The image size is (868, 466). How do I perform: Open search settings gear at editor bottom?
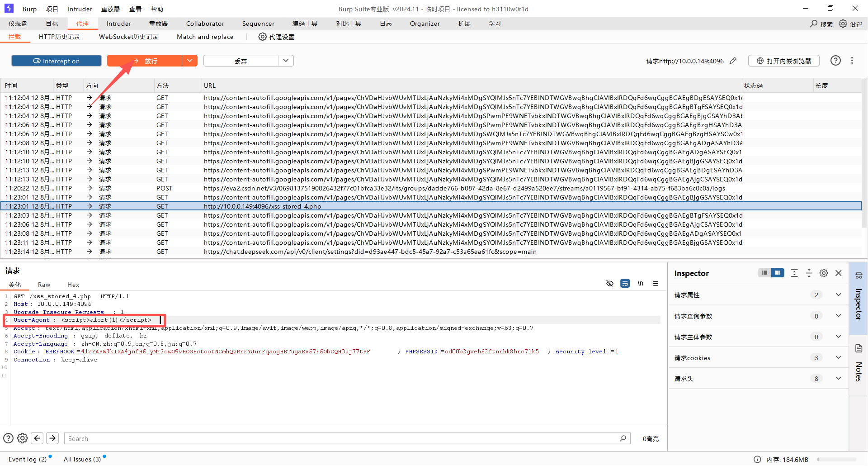[23, 438]
